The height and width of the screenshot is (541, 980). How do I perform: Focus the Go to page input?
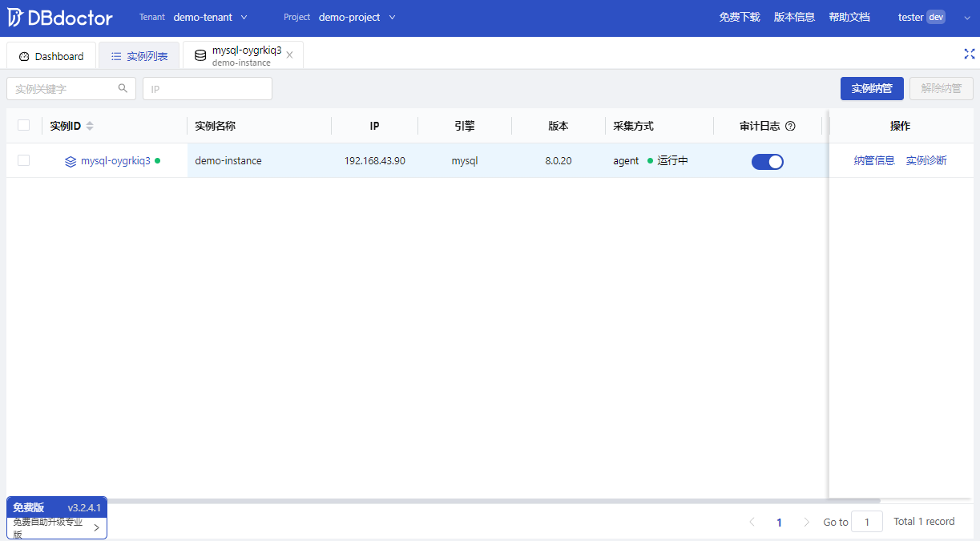coord(867,522)
